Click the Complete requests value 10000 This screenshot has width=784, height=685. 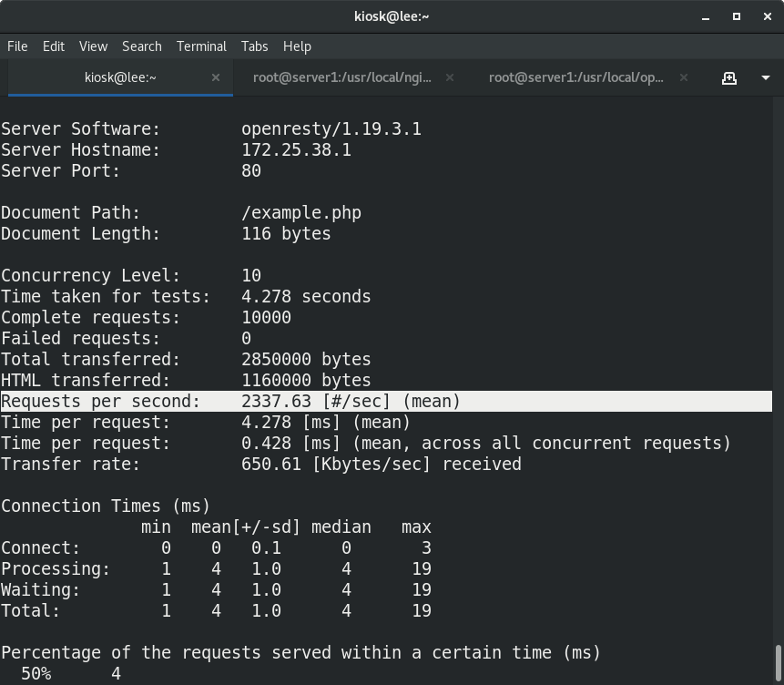[266, 318]
